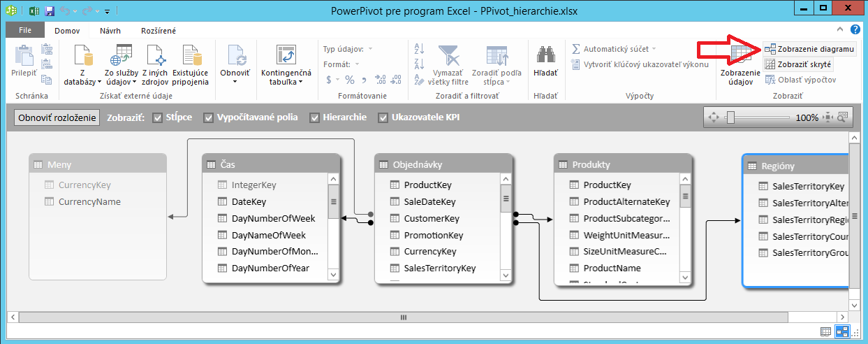Click Vymazať všetky filtre funnel icon

click(x=448, y=55)
